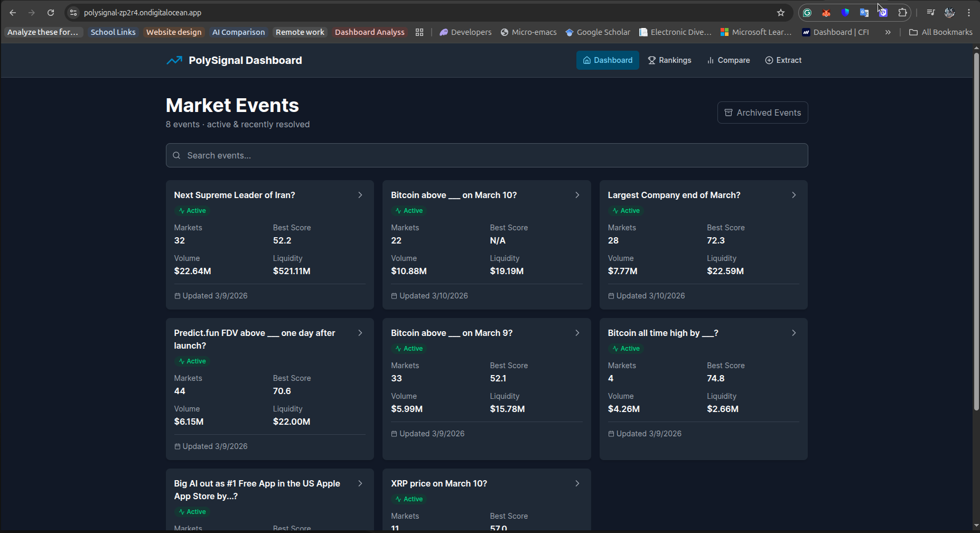
Task: Open the Website design bookmark folder
Action: coord(174,32)
